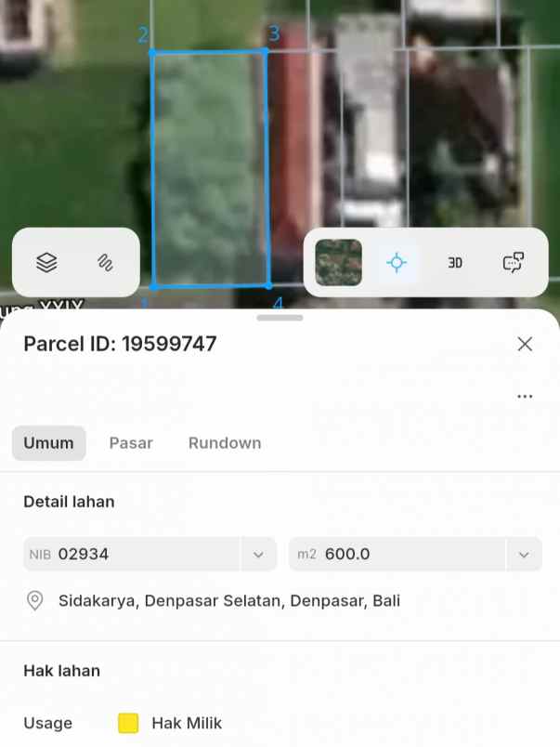Expand the m2 area dropdown chevron

[x=524, y=555]
